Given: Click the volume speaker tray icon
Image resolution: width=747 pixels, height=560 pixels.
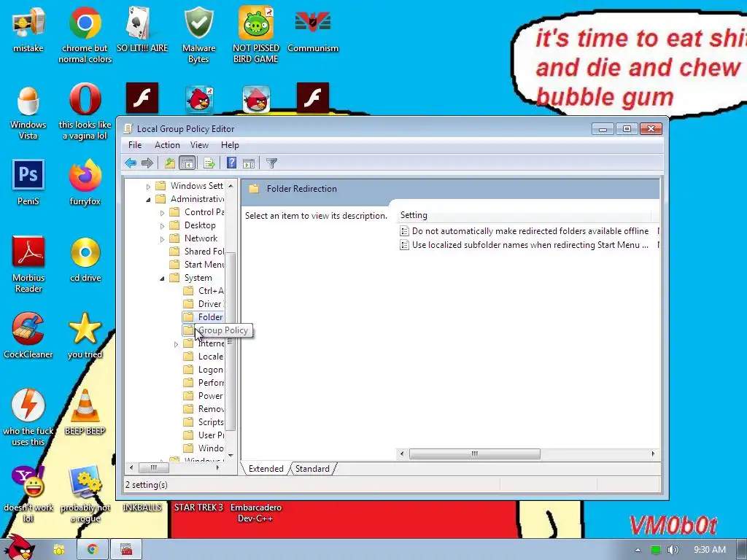Looking at the screenshot, I should click(x=673, y=550).
